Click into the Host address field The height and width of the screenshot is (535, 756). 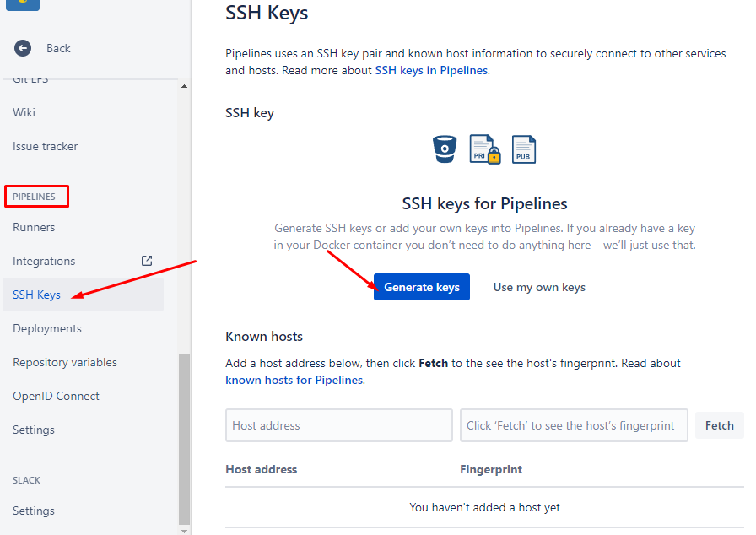click(339, 425)
